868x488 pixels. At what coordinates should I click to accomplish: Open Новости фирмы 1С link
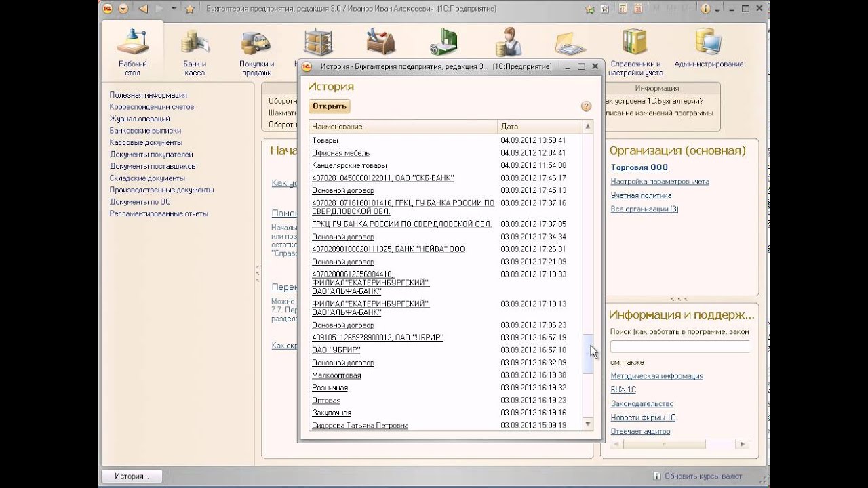point(643,418)
